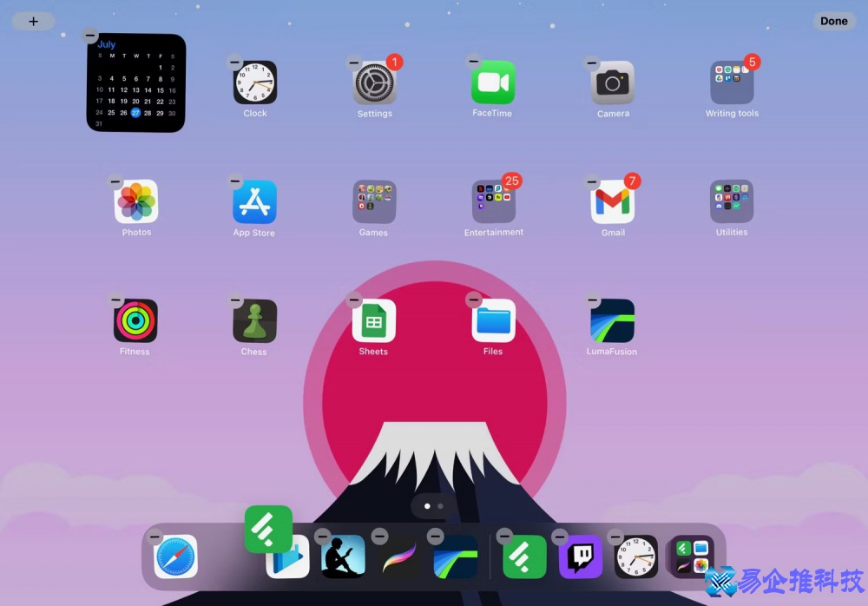Image resolution: width=868 pixels, height=606 pixels.
Task: Open Procreate from the dock
Action: [398, 556]
